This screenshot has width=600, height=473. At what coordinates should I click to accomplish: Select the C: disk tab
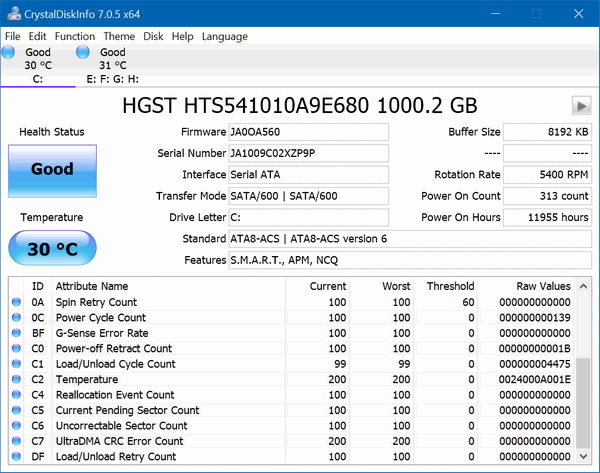(38, 65)
